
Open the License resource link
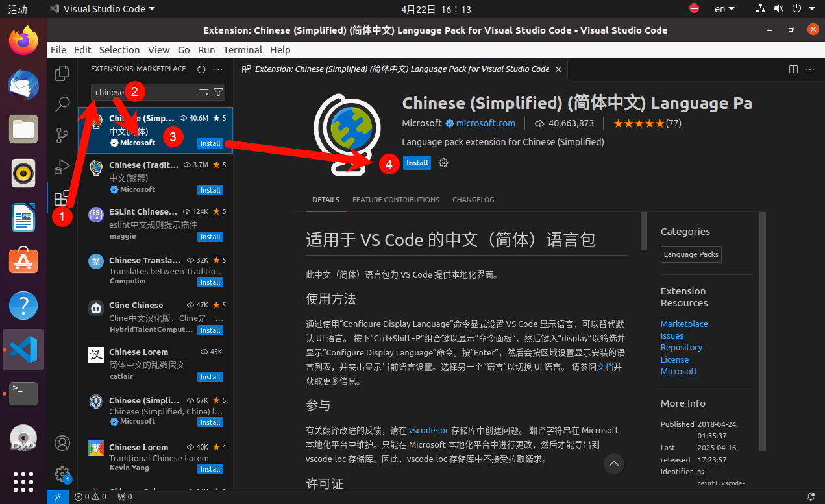point(674,359)
